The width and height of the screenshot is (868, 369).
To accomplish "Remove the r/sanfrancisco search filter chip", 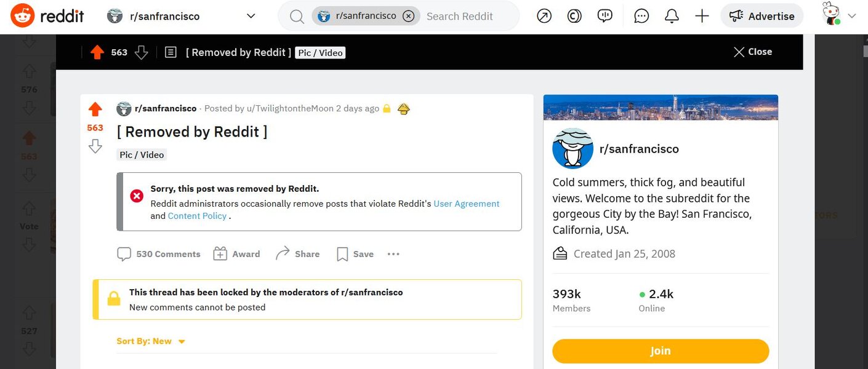I will pos(408,16).
